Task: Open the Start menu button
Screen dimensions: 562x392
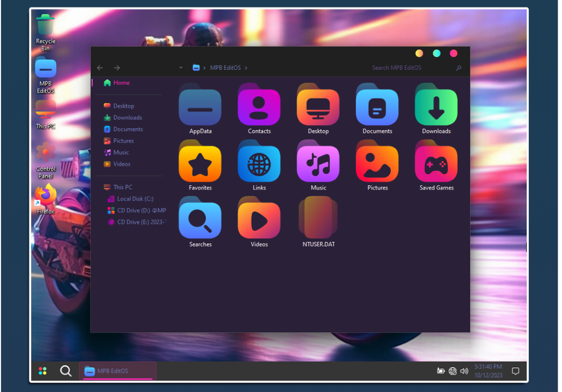Action: [x=43, y=371]
